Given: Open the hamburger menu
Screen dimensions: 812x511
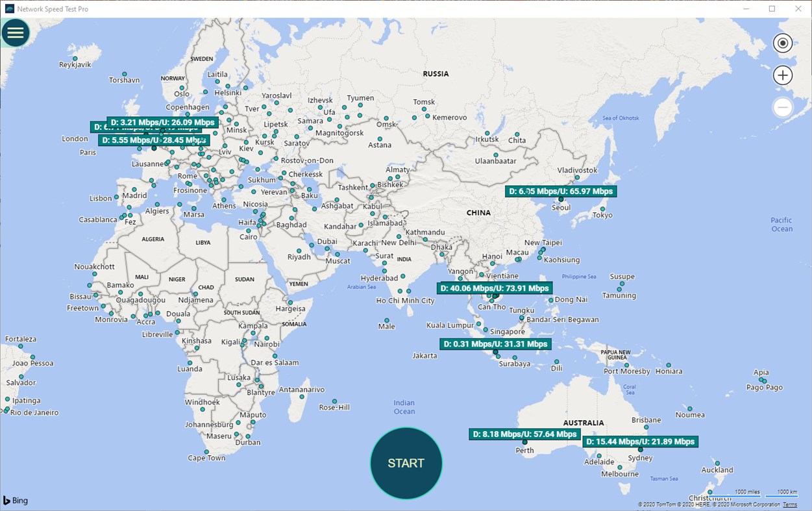Looking at the screenshot, I should point(16,32).
